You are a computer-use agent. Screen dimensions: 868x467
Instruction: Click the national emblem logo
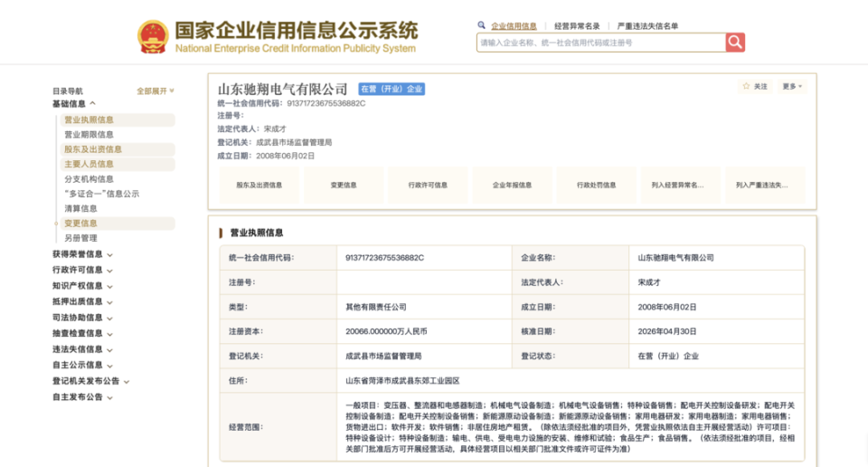pyautogui.click(x=153, y=37)
